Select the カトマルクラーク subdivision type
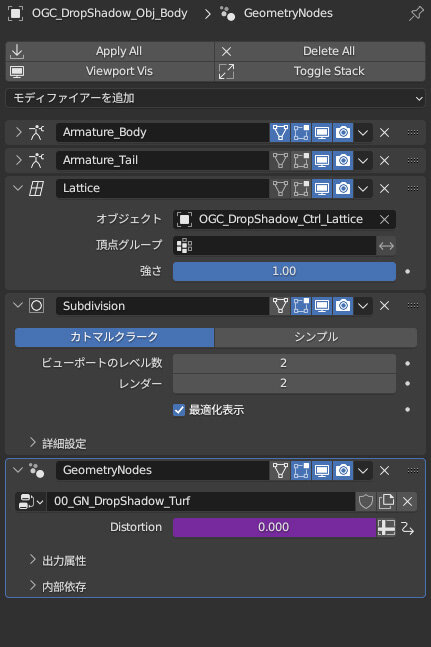431x647 pixels. click(114, 337)
